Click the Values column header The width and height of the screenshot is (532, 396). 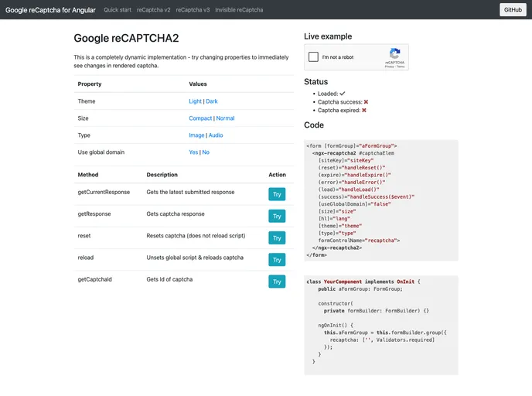(x=198, y=84)
